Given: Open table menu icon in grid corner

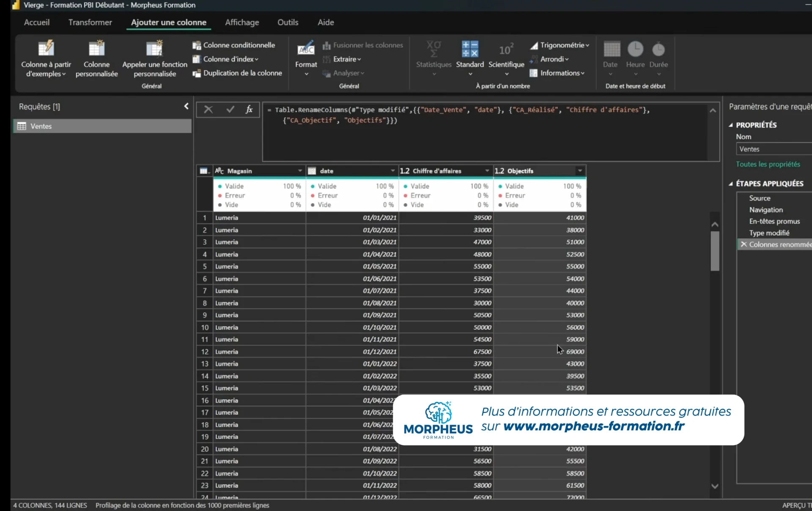Looking at the screenshot, I should pos(205,171).
